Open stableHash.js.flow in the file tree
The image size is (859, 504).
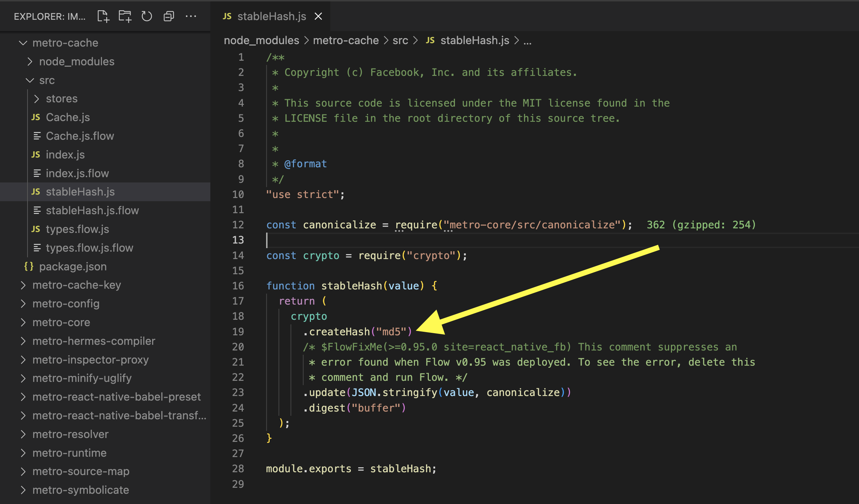click(x=92, y=210)
